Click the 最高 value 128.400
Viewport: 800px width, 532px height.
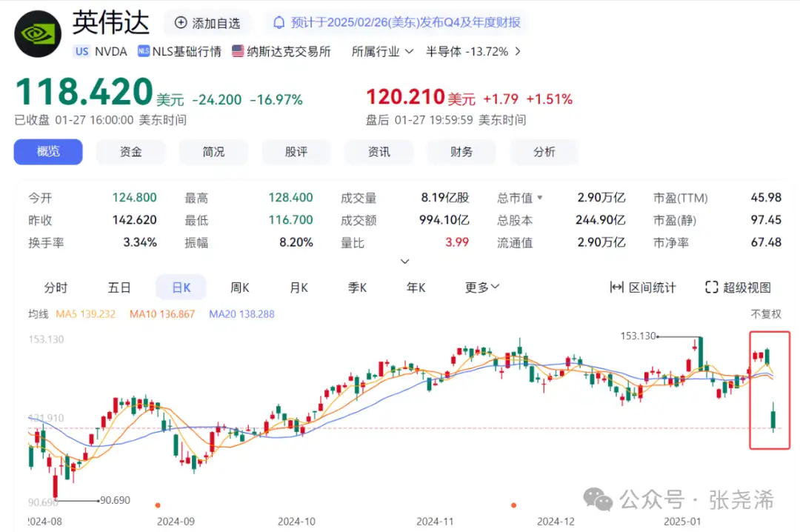291,198
